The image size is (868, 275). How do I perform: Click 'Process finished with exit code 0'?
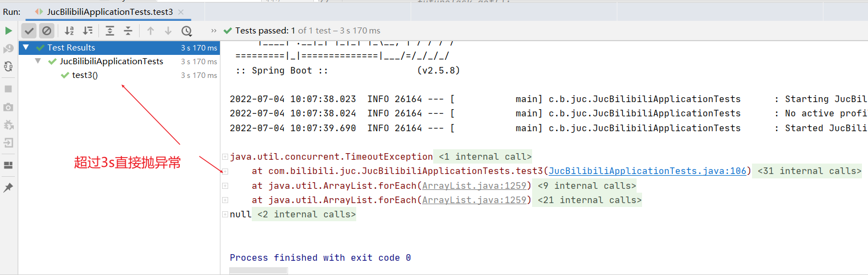[320, 258]
